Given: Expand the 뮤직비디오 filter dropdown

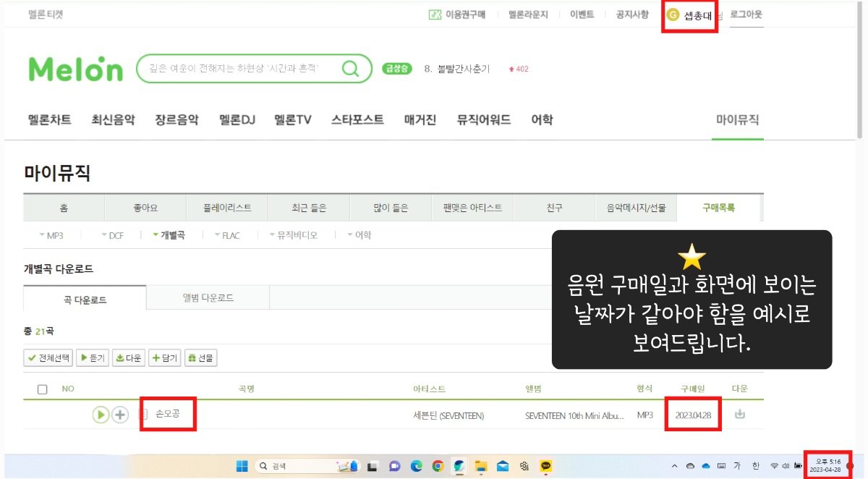Looking at the screenshot, I should 293,235.
